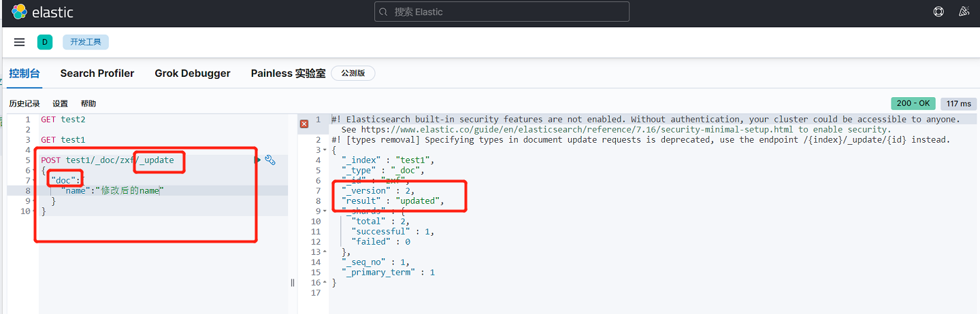The width and height of the screenshot is (980, 314).
Task: Click the "failed" : 0 output line
Action: (x=380, y=241)
